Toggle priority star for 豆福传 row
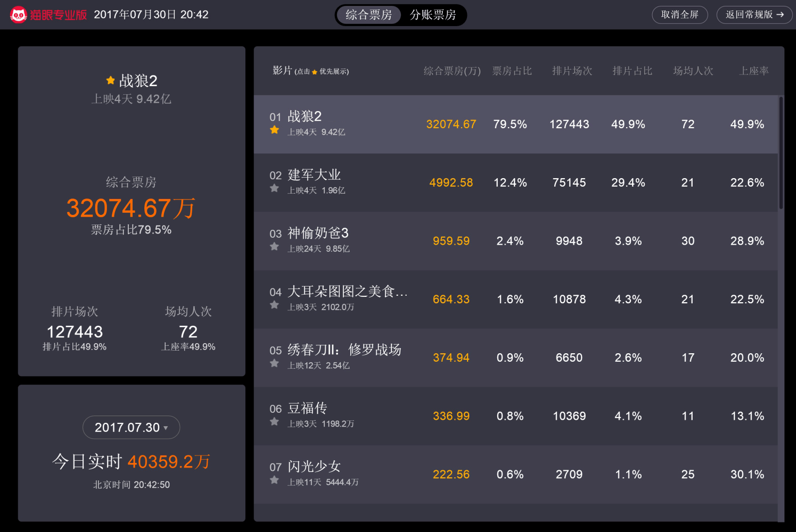Screen dimensions: 796x532 [274, 422]
